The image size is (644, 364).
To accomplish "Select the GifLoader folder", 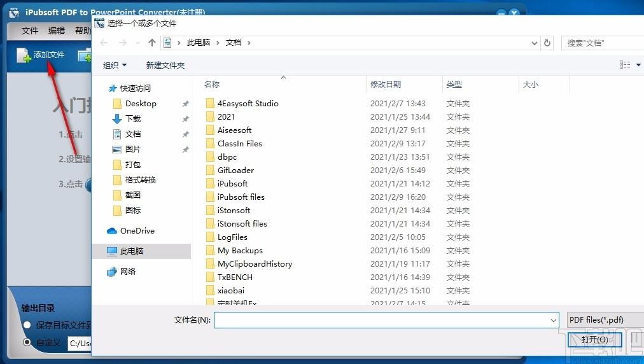I will coord(235,170).
